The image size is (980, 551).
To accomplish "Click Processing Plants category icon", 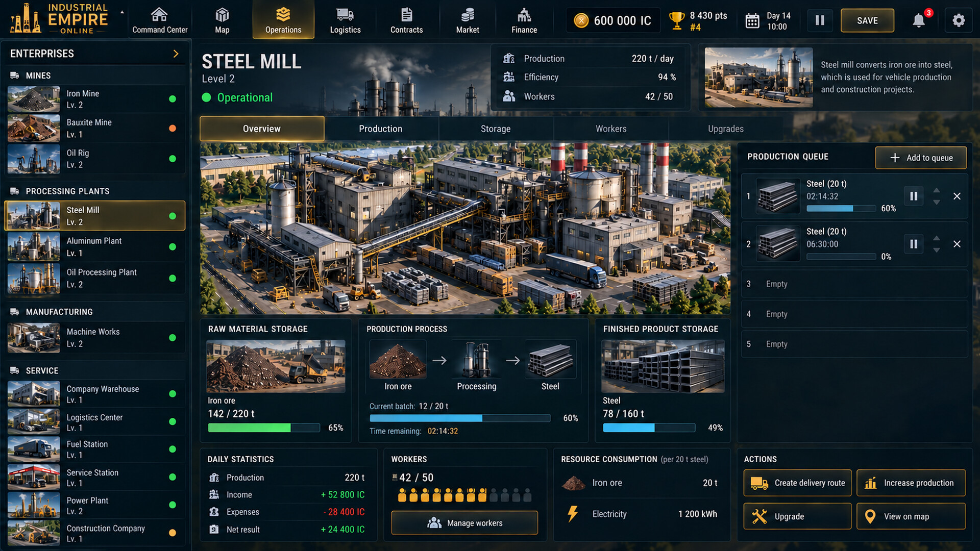I will click(14, 191).
